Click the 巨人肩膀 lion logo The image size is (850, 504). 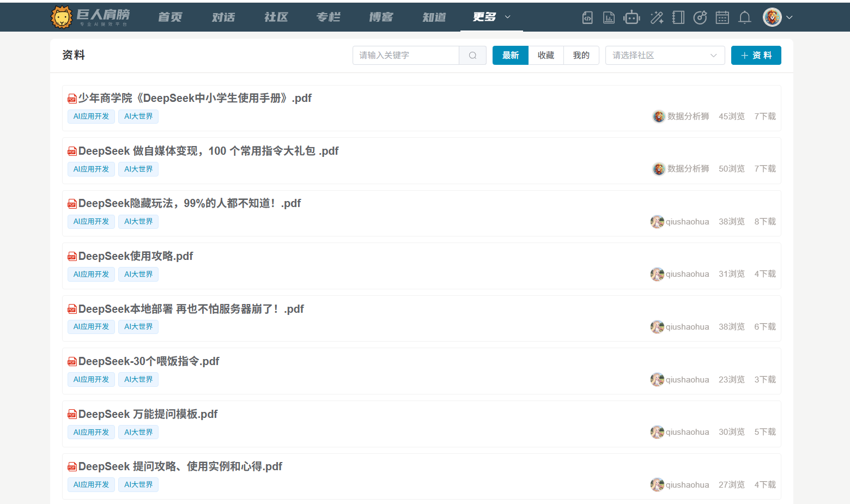coord(62,17)
